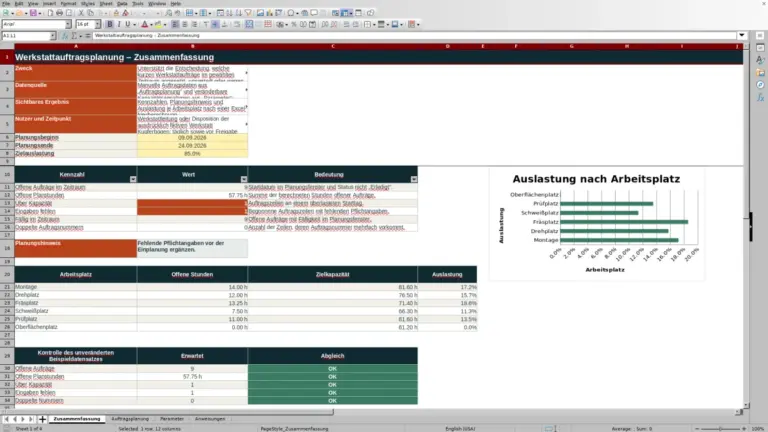Click the Print icon
Viewport: 768px width, 432px height.
click(x=59, y=13)
